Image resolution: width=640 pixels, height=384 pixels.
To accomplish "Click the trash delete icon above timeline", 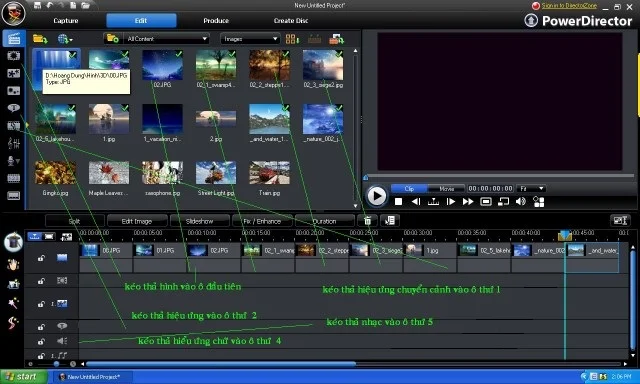I will click(367, 221).
